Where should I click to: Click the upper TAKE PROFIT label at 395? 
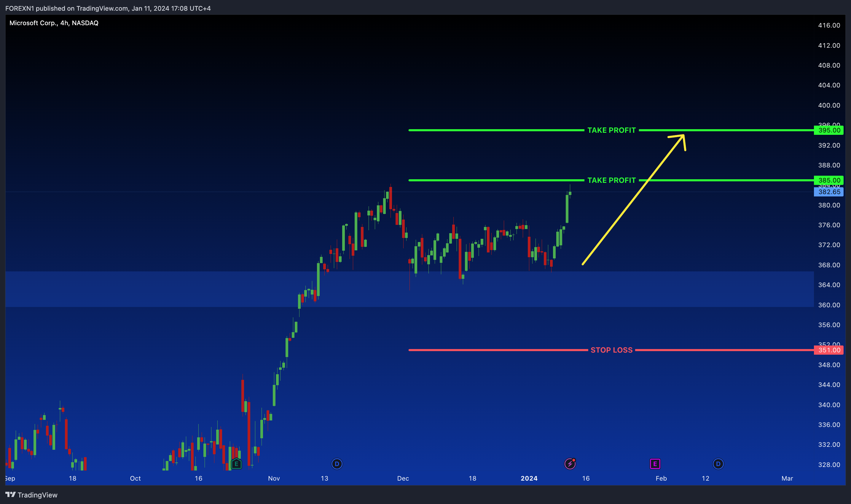611,130
